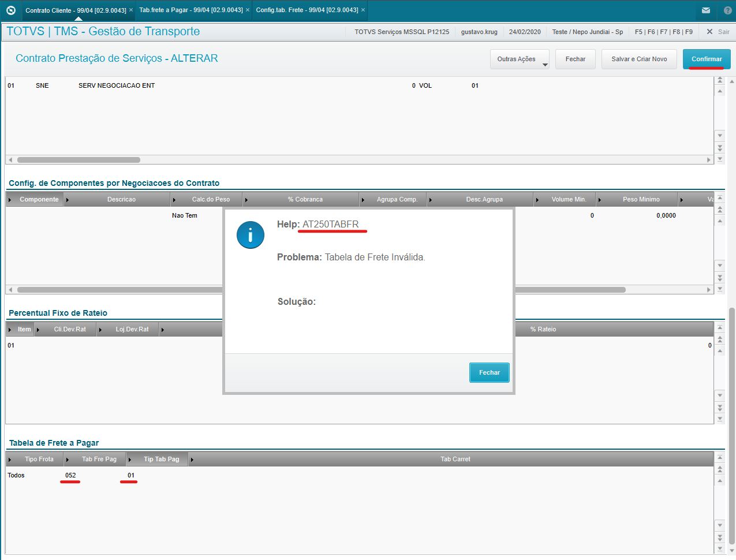Click the Sair exit X icon
Viewport: 736px width, 560px height.
(710, 32)
